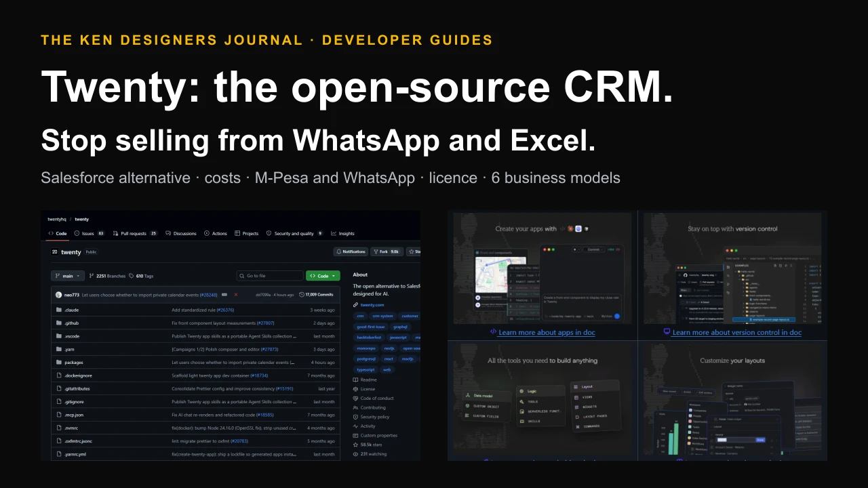Click the twenty repo breadcrumb link

(x=81, y=219)
